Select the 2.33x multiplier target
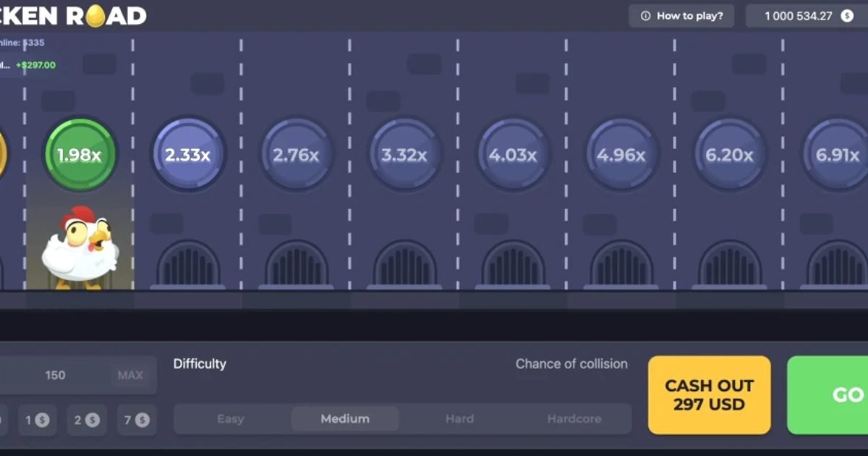This screenshot has width=868, height=456. (188, 154)
